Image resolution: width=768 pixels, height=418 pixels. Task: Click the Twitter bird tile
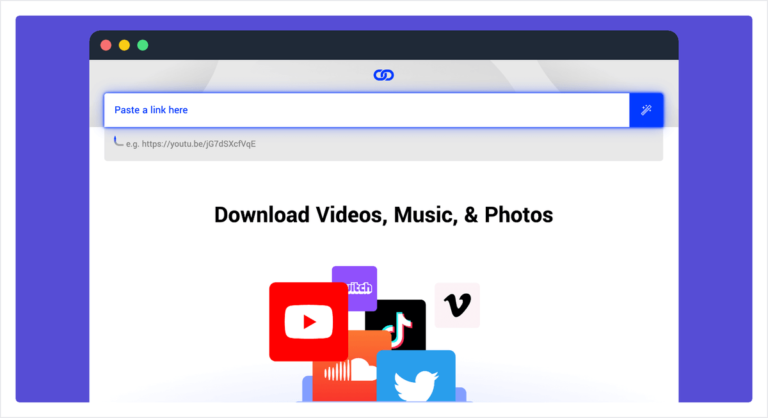(x=416, y=376)
